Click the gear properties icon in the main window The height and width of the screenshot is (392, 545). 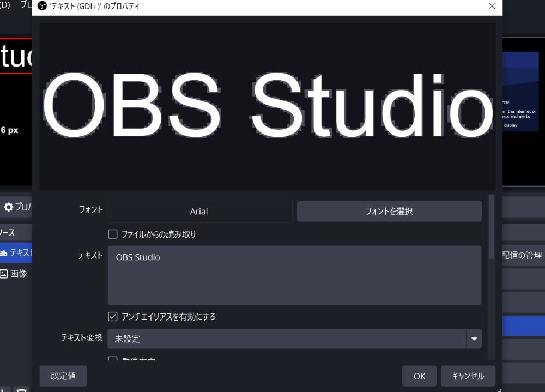[8, 207]
